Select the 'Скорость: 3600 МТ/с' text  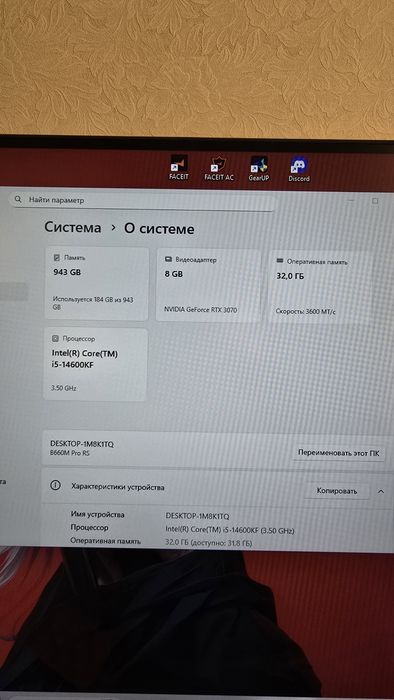[306, 312]
